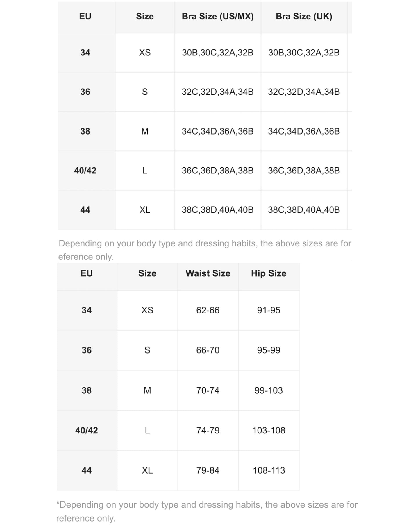Click the US/MX bra size cell for XS
Viewport: 420px width, 525px height.
click(x=218, y=53)
